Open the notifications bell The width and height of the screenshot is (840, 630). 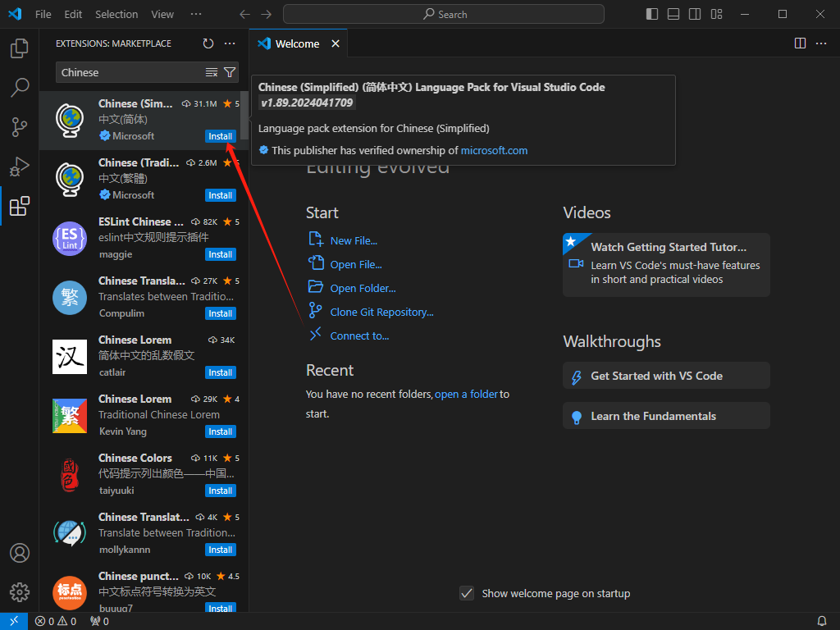coord(822,622)
